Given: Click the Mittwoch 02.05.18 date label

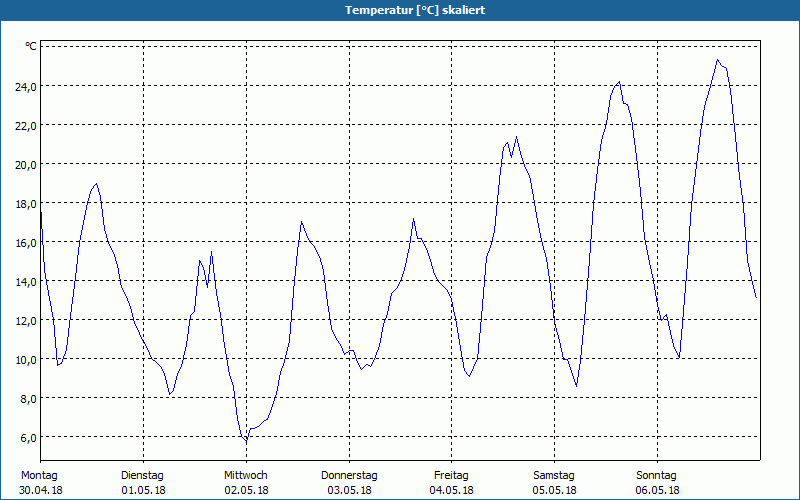Looking at the screenshot, I should coord(246,483).
